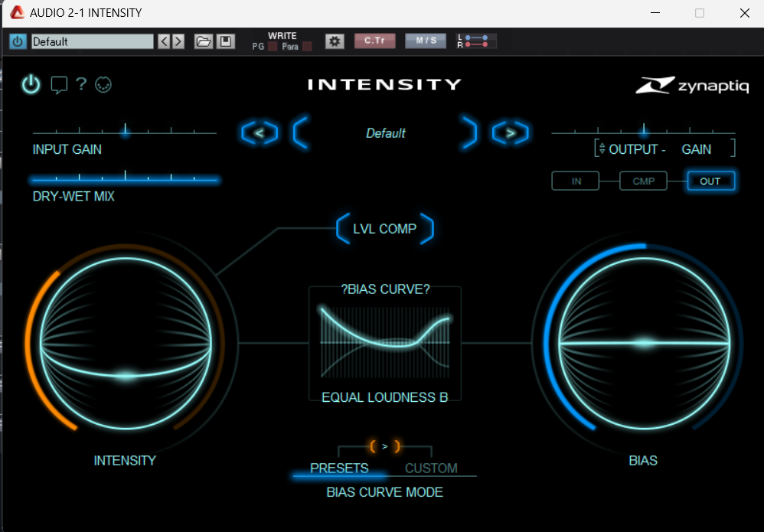Screen dimensions: 764x532
Task: Click the ?BIAS CURVE? label
Action: 385,289
